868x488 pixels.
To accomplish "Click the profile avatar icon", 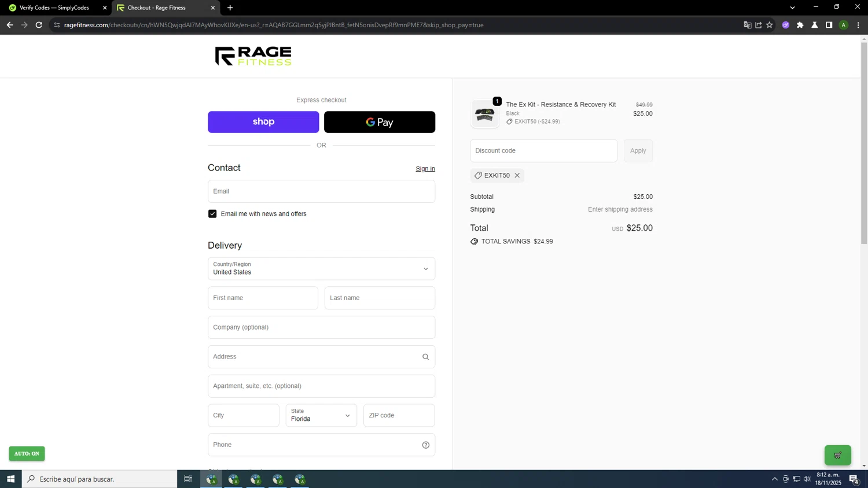I will tap(843, 25).
